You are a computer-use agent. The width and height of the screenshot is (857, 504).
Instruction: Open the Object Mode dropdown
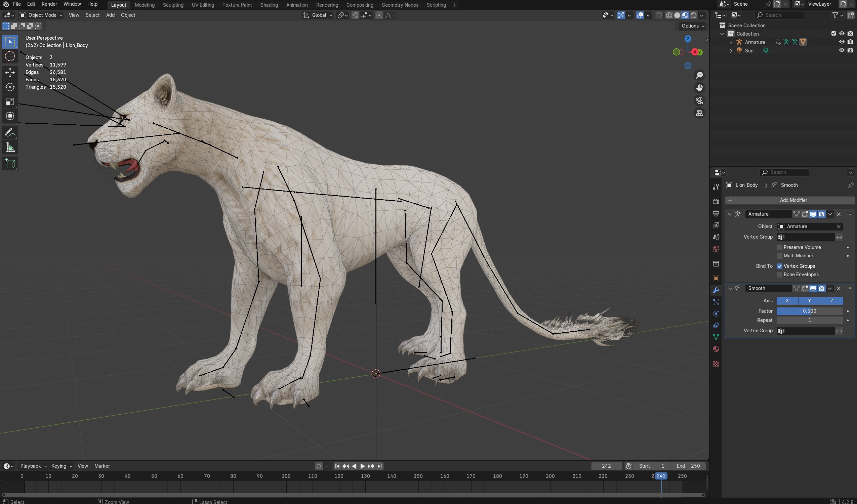coord(41,15)
